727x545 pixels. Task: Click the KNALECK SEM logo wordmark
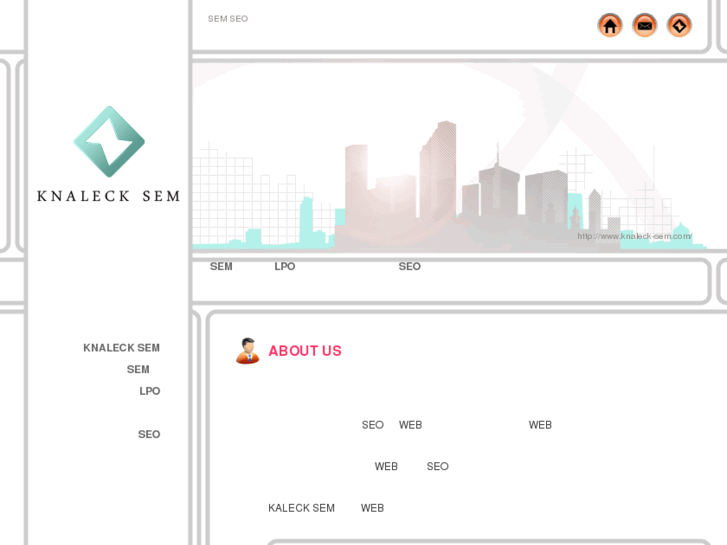coord(108,196)
